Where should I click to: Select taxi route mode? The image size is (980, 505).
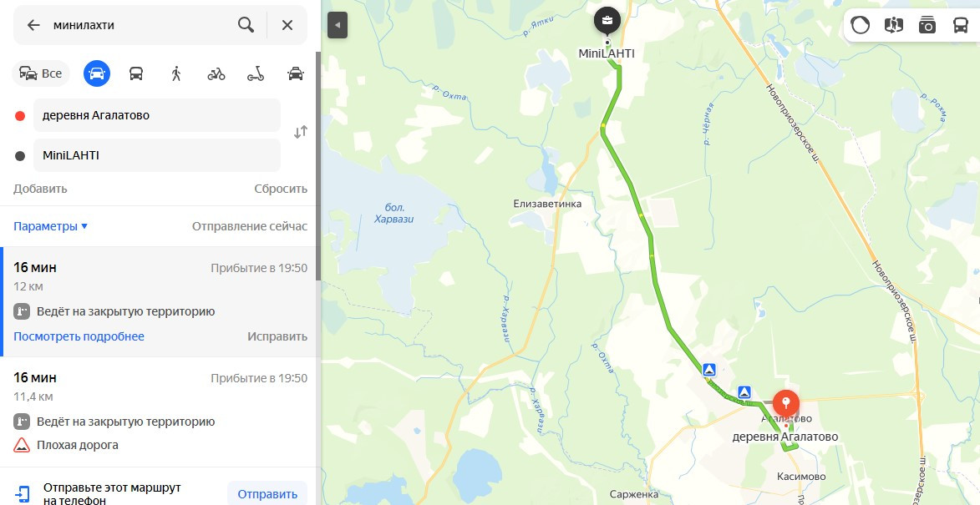point(296,73)
